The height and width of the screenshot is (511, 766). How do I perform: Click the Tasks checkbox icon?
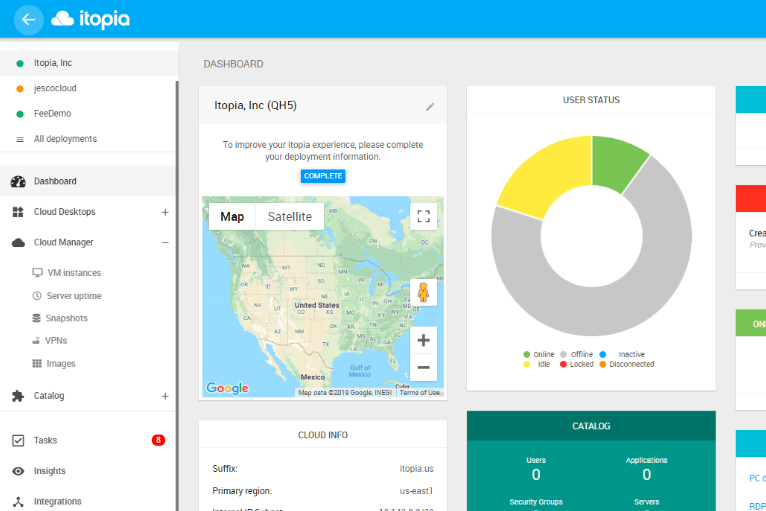[x=18, y=441]
